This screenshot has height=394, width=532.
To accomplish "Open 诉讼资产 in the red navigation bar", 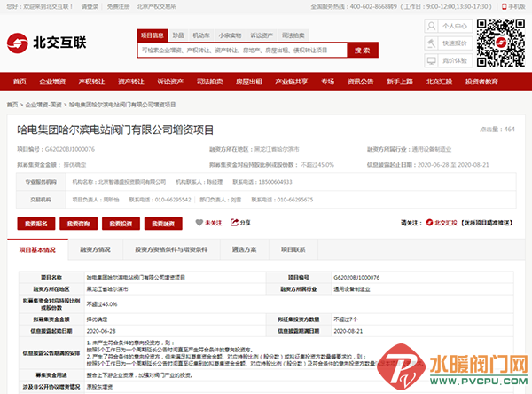I will click(x=170, y=82).
